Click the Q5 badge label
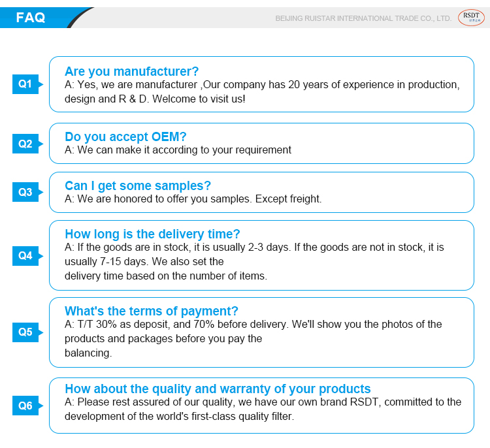This screenshot has height=448, width=490. (x=25, y=332)
